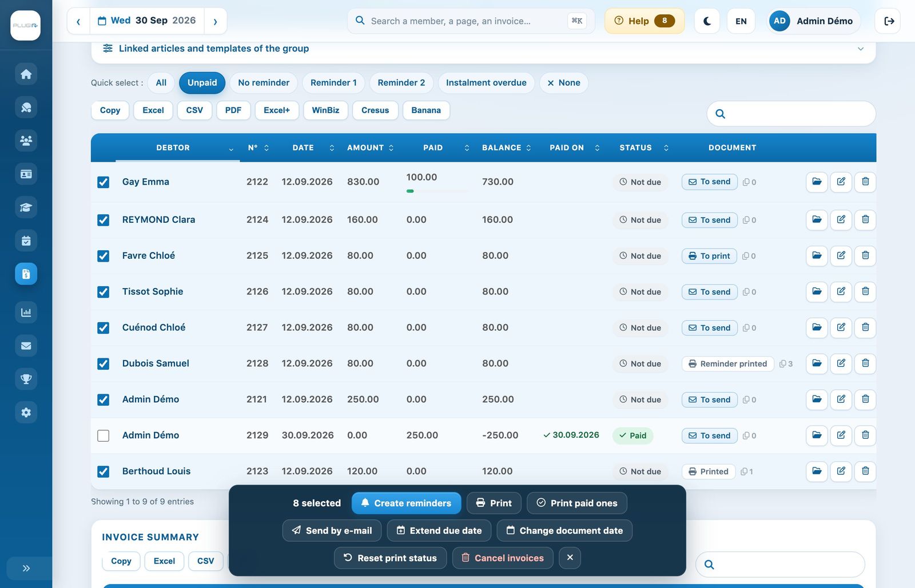The height and width of the screenshot is (588, 915).
Task: Toggle dark mode moon icon
Action: pyautogui.click(x=707, y=21)
